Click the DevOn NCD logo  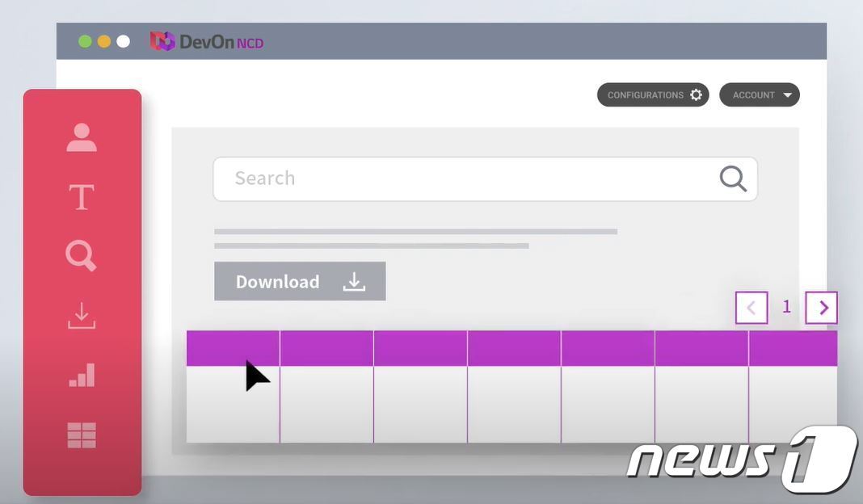(x=207, y=40)
